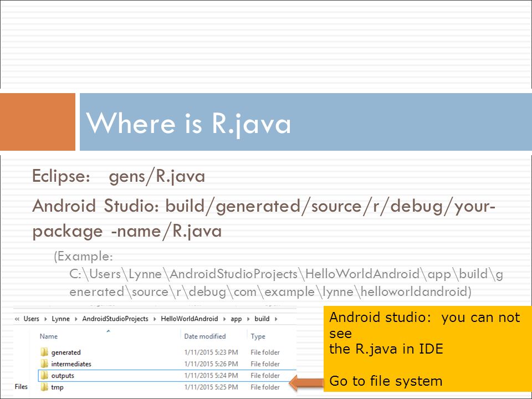Viewport: 532px width, 399px height.
Task: Click the Example path text starting C:\Users
Action: click(x=286, y=283)
